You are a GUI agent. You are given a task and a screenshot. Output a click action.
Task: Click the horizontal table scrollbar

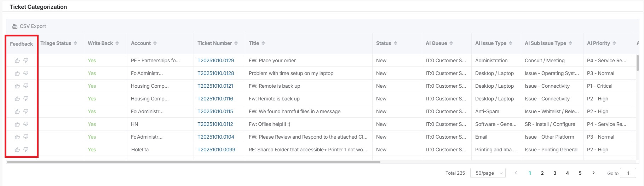(x=194, y=162)
